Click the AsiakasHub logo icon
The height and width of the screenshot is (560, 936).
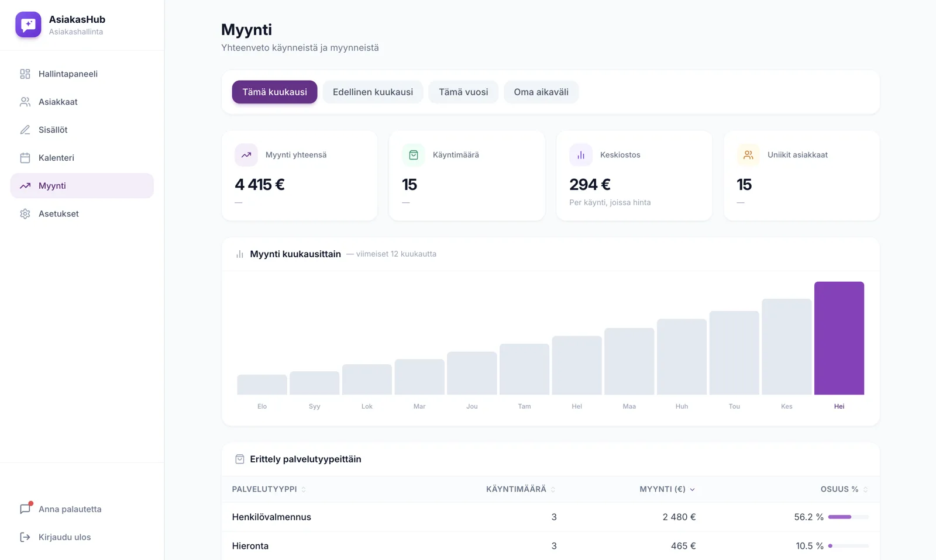click(28, 25)
